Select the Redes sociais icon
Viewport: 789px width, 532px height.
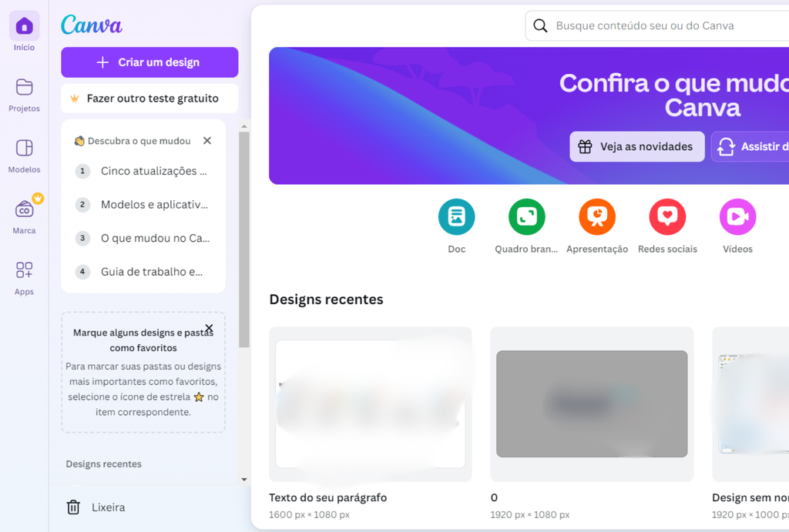click(668, 216)
